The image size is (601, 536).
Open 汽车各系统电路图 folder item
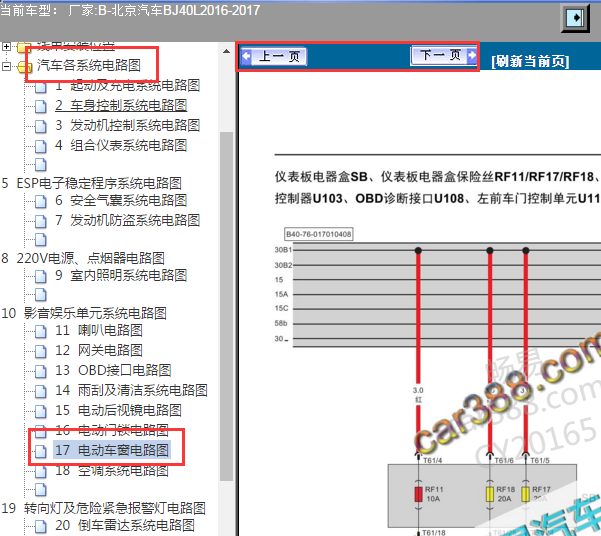[89, 65]
